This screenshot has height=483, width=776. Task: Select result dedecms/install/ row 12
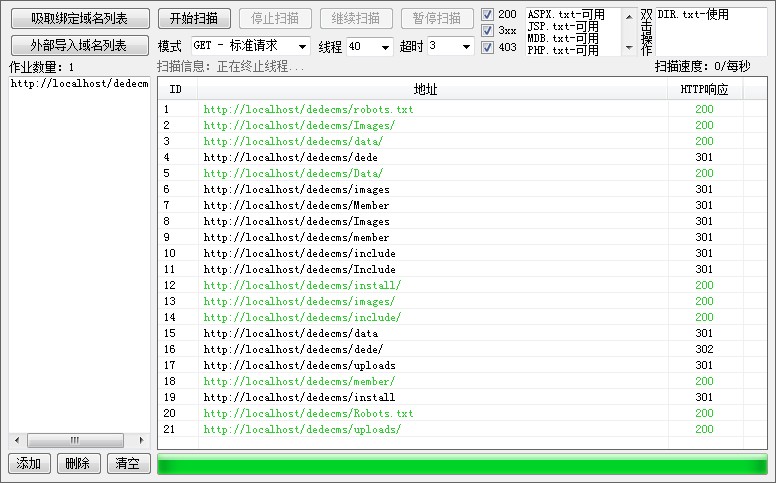tap(462, 285)
